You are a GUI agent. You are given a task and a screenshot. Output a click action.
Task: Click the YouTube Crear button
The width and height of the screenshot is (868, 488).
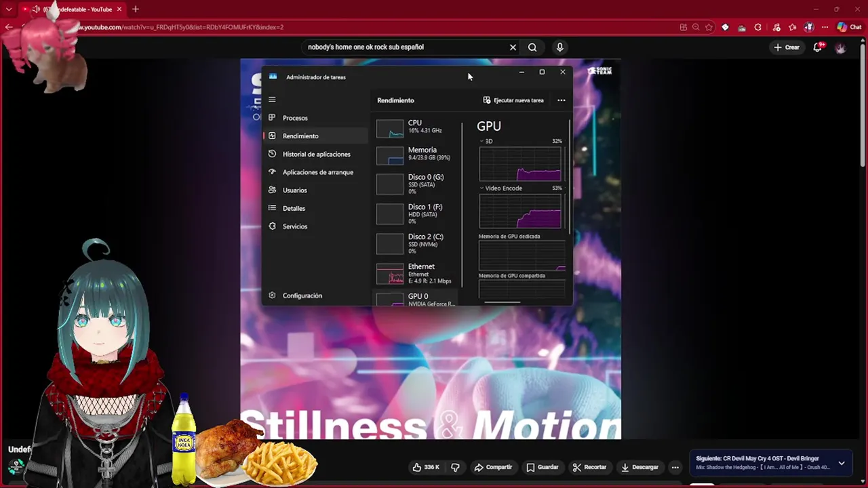[x=787, y=47]
